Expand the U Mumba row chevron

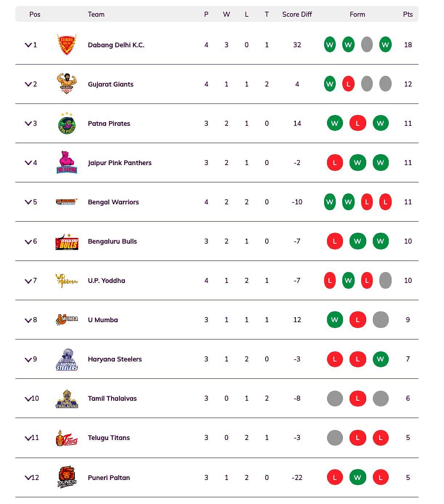tap(28, 320)
